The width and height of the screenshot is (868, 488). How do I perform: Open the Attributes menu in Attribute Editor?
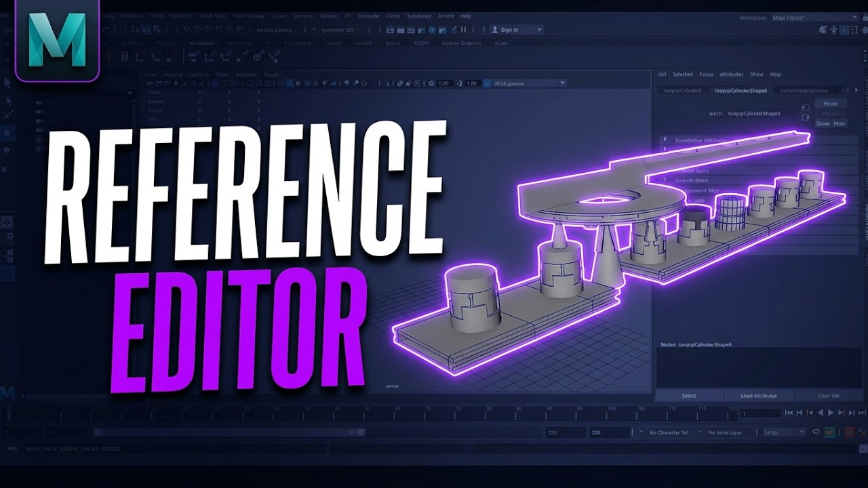pyautogui.click(x=731, y=75)
